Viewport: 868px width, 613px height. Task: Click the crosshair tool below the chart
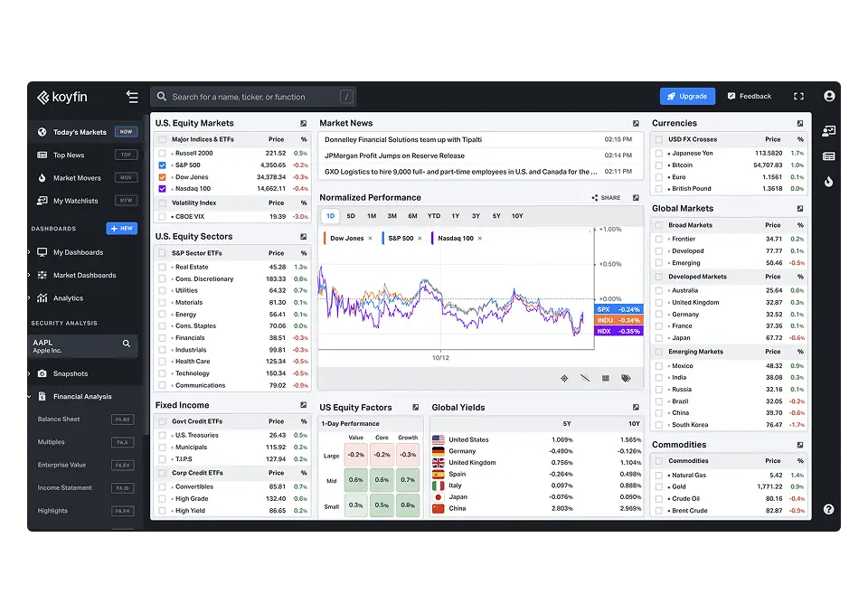pyautogui.click(x=564, y=378)
